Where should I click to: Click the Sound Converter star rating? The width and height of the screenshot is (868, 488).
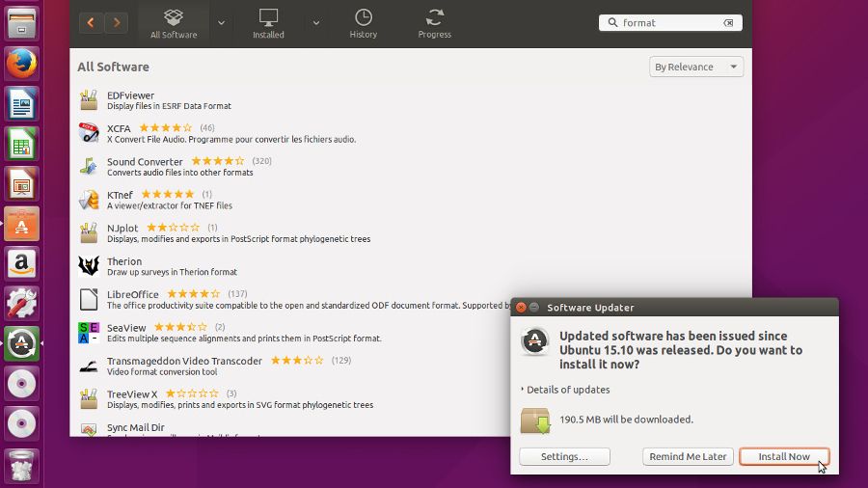pos(218,161)
